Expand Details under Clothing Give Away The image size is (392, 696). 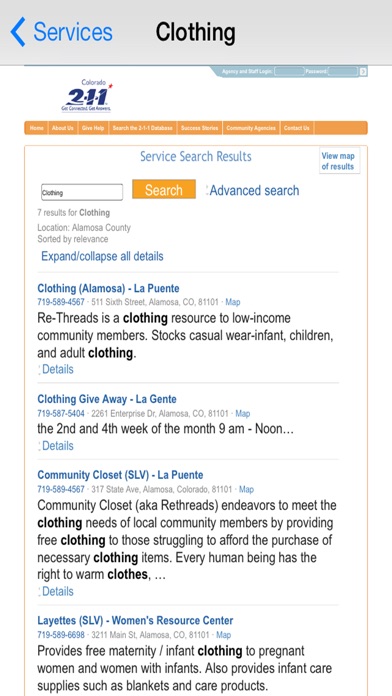tap(58, 446)
